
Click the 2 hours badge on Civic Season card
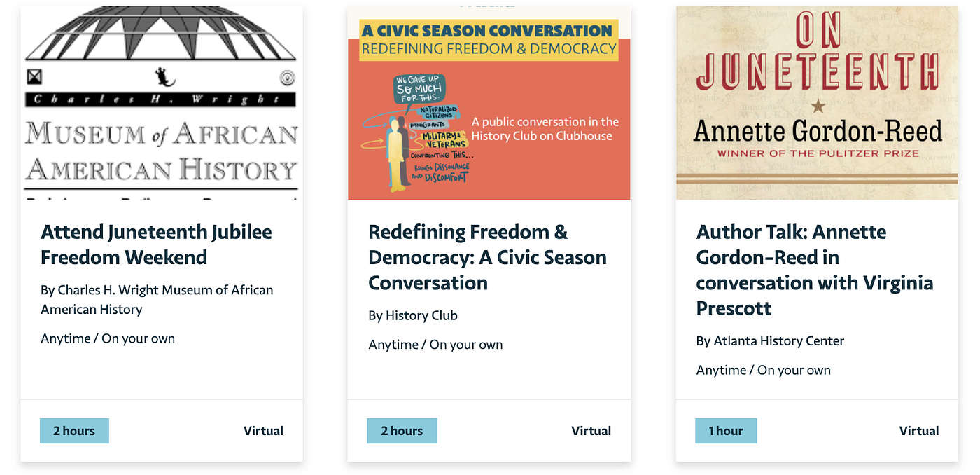[402, 431]
